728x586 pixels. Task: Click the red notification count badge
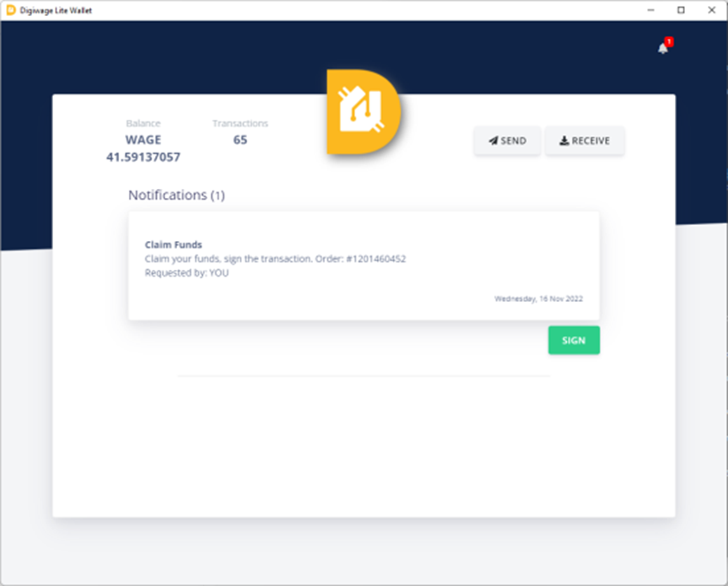(x=668, y=41)
